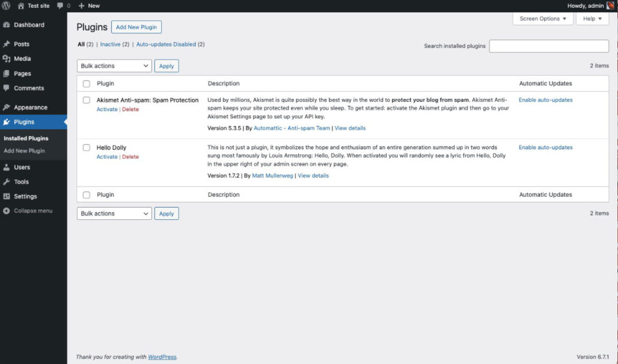Click Automatic Updates header at top
Screen dimensions: 618x364
pos(546,83)
